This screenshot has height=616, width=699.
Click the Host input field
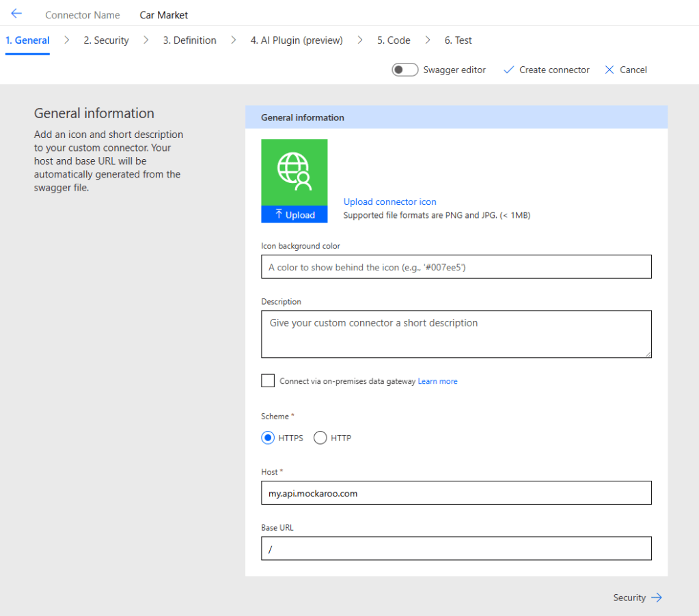point(456,493)
